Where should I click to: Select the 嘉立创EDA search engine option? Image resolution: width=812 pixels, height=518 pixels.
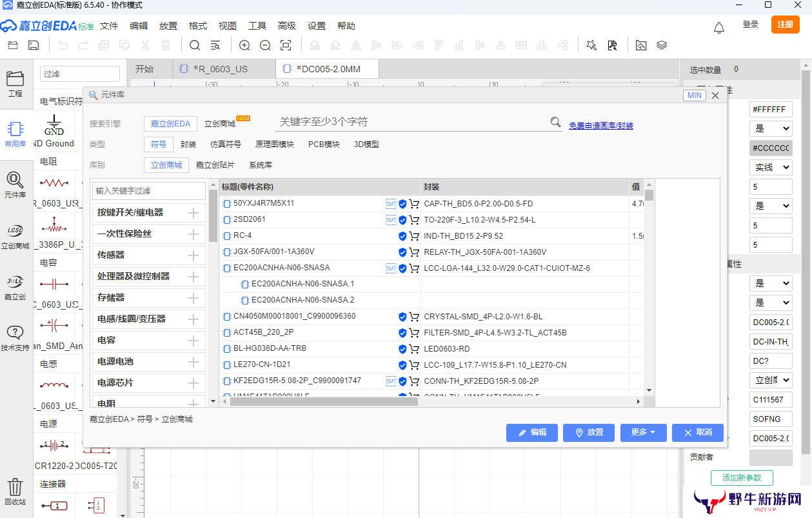tap(170, 124)
